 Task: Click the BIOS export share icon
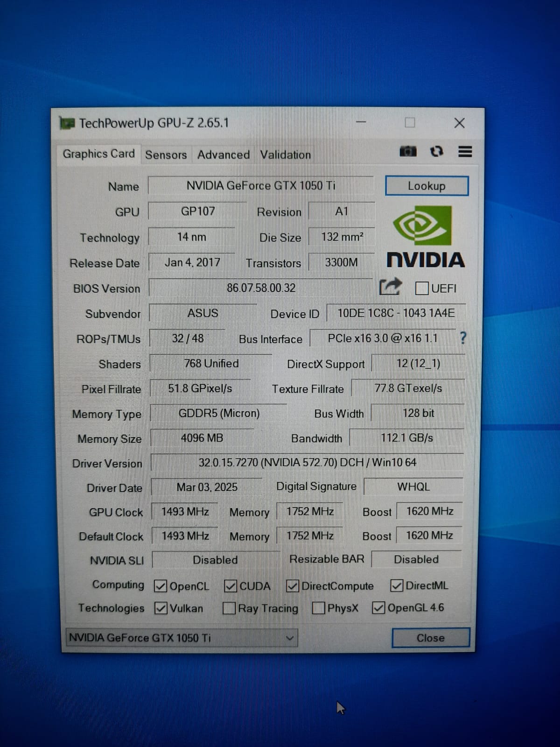pyautogui.click(x=390, y=287)
